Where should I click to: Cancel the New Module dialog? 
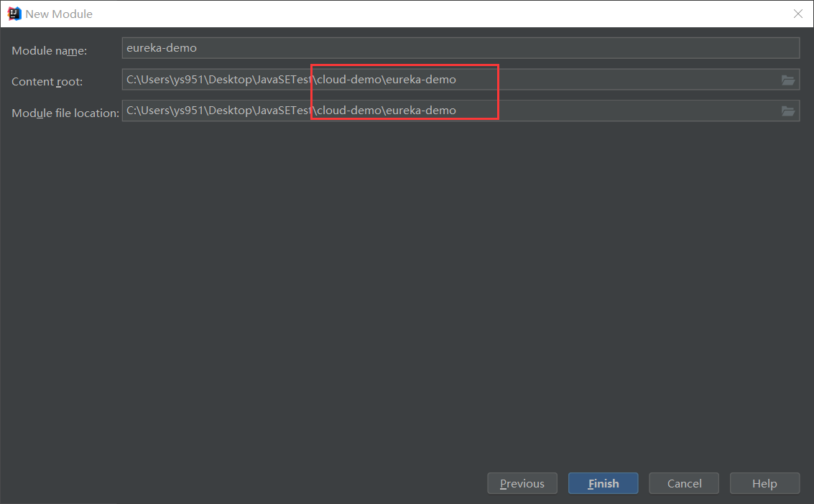684,483
